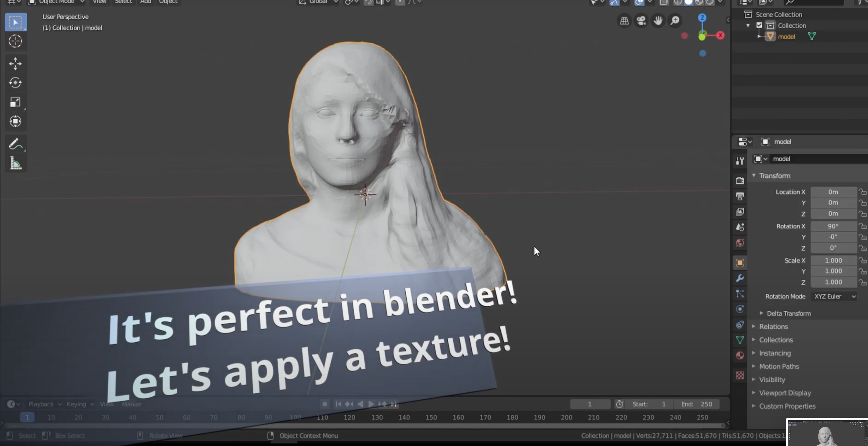Select the Scale tool

pos(15,102)
